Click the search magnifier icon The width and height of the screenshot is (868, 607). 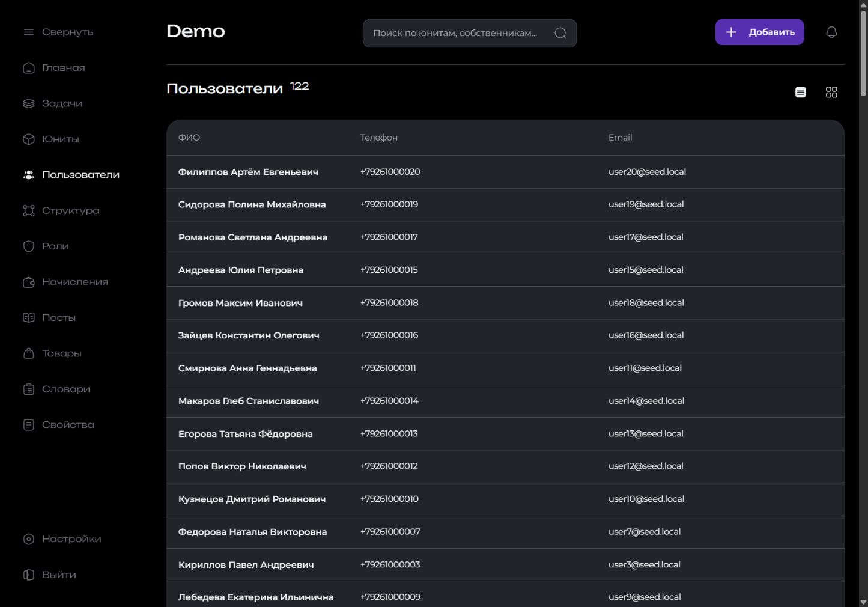(x=560, y=33)
